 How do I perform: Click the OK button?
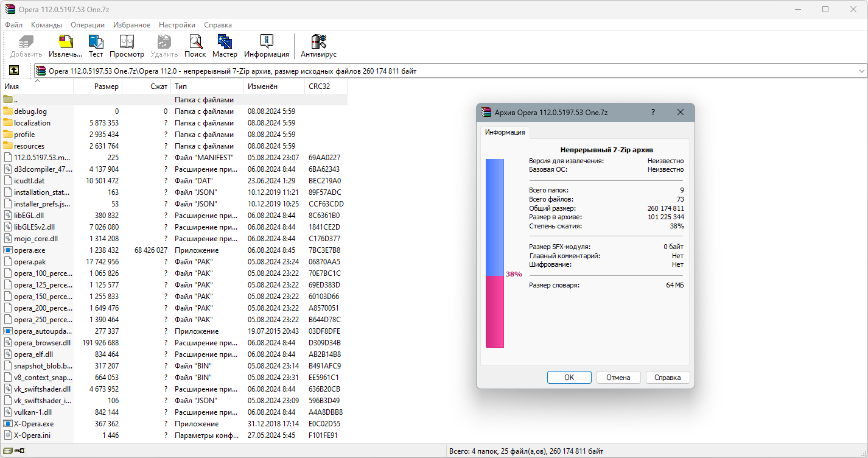coord(569,378)
